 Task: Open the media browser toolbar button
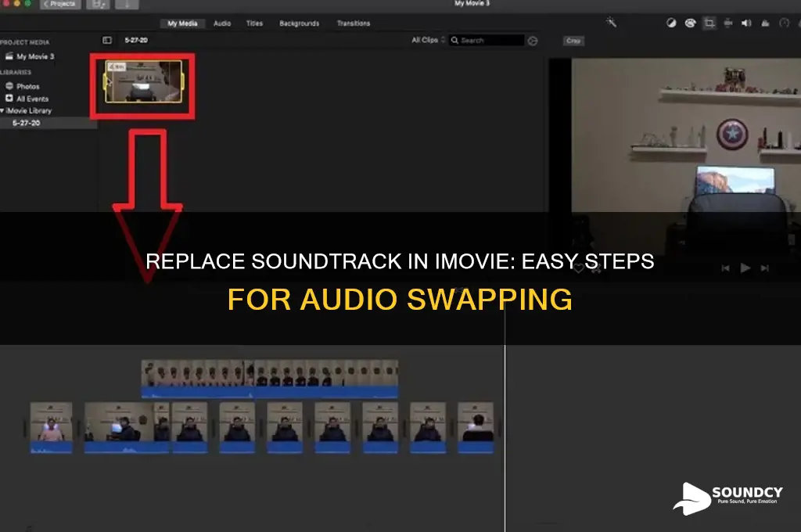pos(98,4)
